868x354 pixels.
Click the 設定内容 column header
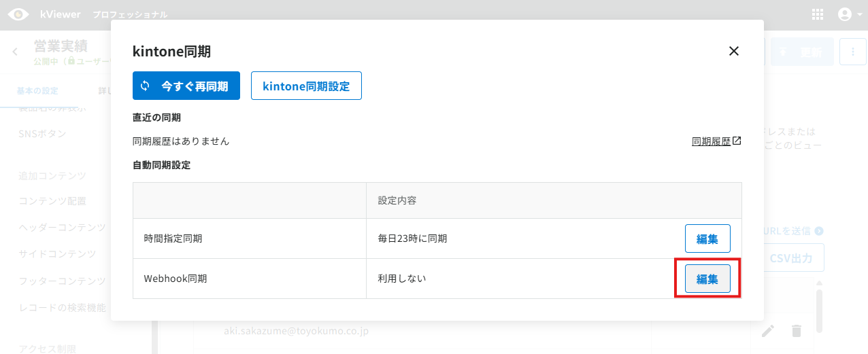pos(397,200)
